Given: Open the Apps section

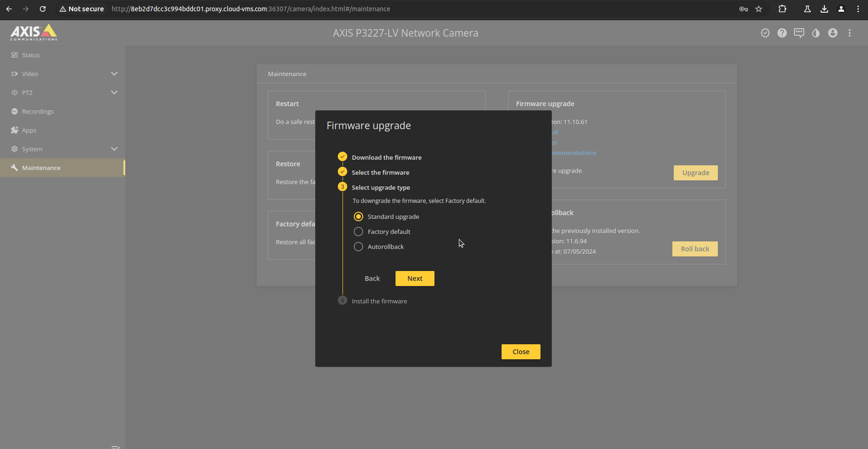Looking at the screenshot, I should [29, 130].
